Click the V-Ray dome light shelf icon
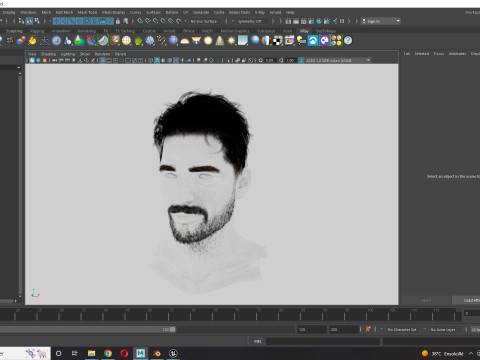Viewport: 480px width, 360px height. (x=184, y=41)
